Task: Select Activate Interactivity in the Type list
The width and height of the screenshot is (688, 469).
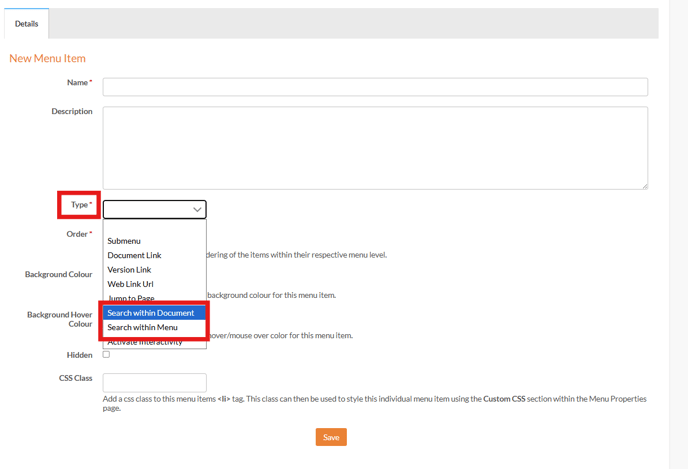Action: pyautogui.click(x=145, y=342)
